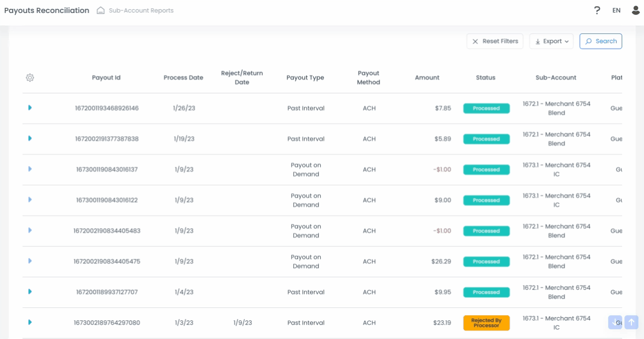Sort by the Amount column header
Viewport: 644px width, 339px height.
pyautogui.click(x=427, y=78)
